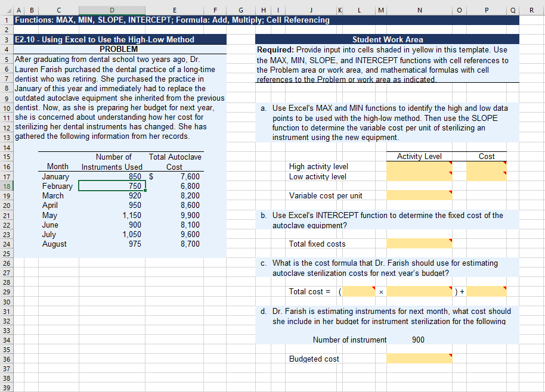Select the Low activity level yellow input cell

coord(417,176)
